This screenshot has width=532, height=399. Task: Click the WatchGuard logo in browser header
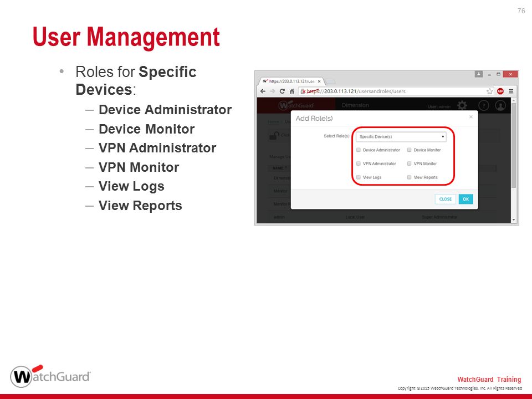click(x=296, y=105)
